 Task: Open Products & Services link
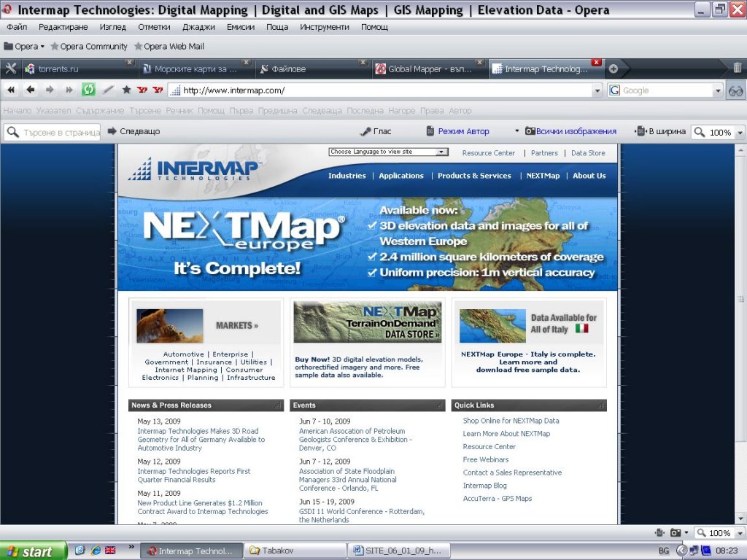click(x=474, y=176)
